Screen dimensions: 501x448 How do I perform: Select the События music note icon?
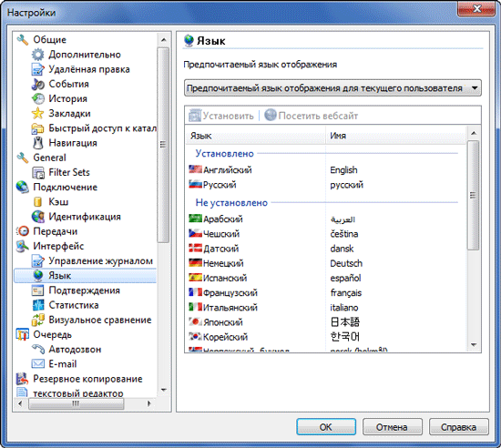tap(37, 84)
